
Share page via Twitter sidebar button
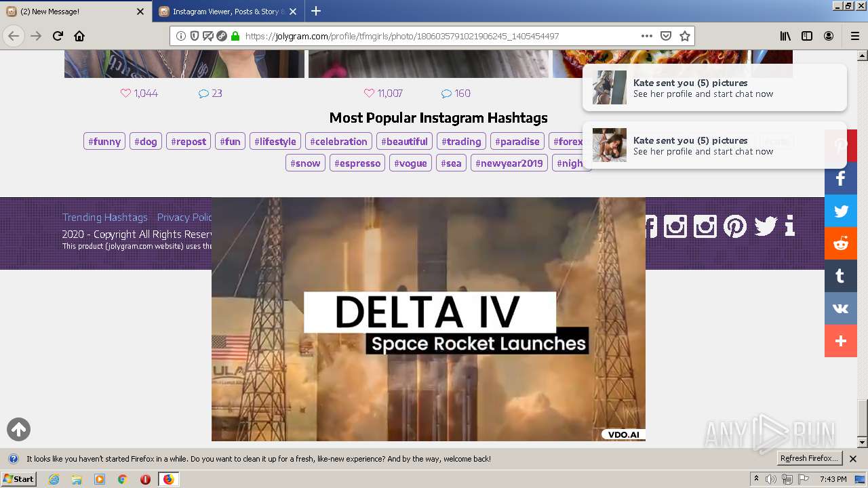841,211
